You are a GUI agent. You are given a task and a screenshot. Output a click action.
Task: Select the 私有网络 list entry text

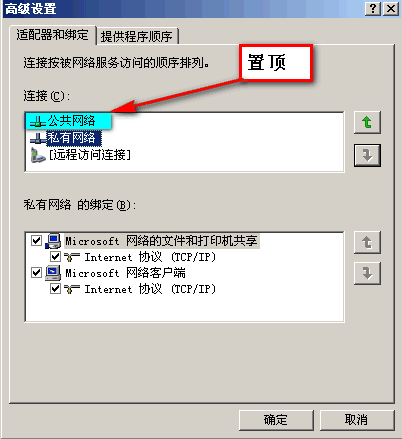click(73, 138)
